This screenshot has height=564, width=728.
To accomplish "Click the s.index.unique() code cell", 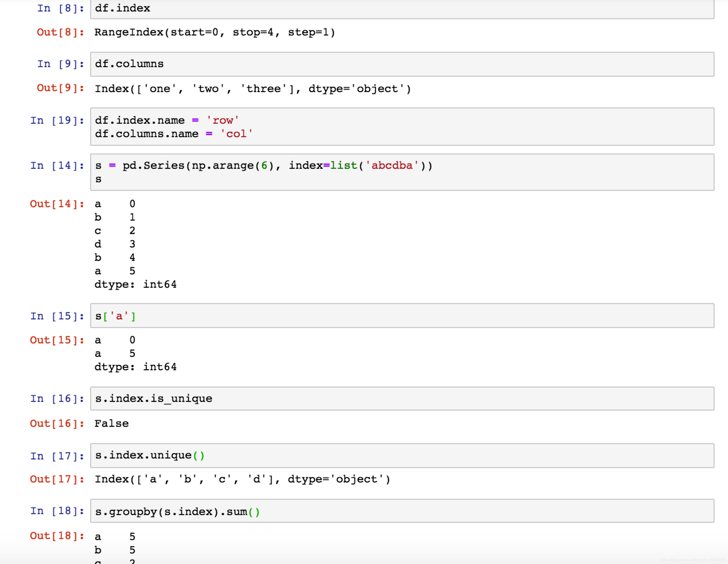I will coord(402,456).
